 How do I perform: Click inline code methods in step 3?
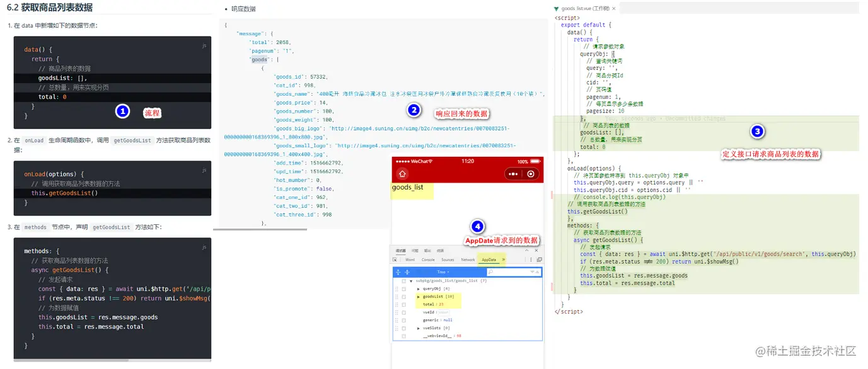pos(35,227)
